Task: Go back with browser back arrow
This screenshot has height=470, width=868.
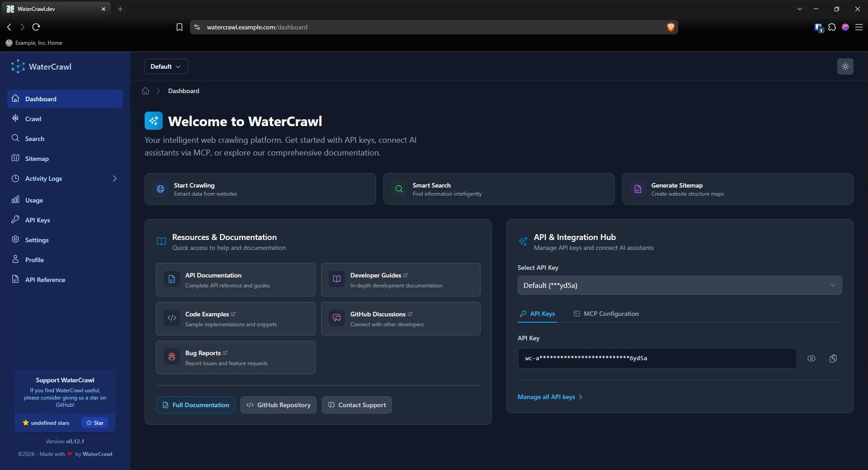Action: (9, 27)
